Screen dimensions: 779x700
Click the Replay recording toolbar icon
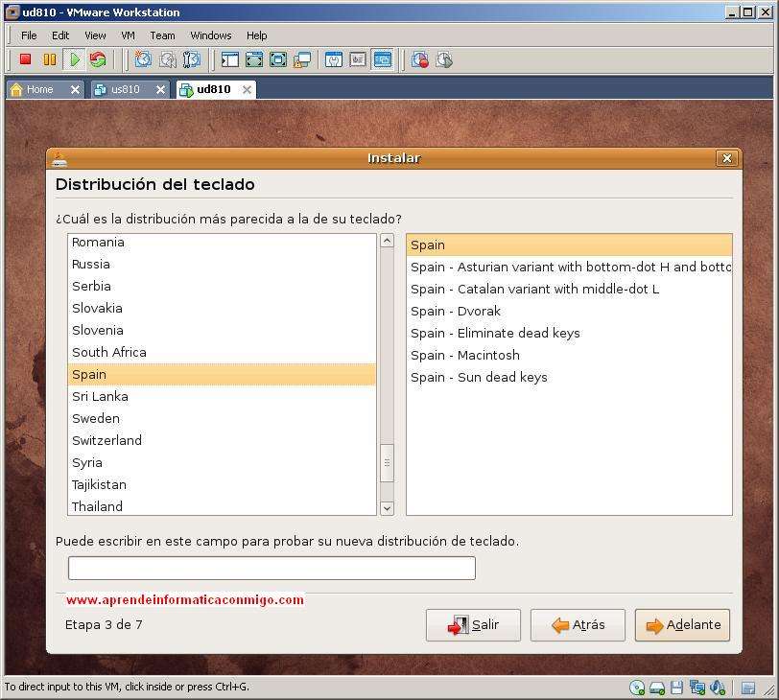point(444,60)
